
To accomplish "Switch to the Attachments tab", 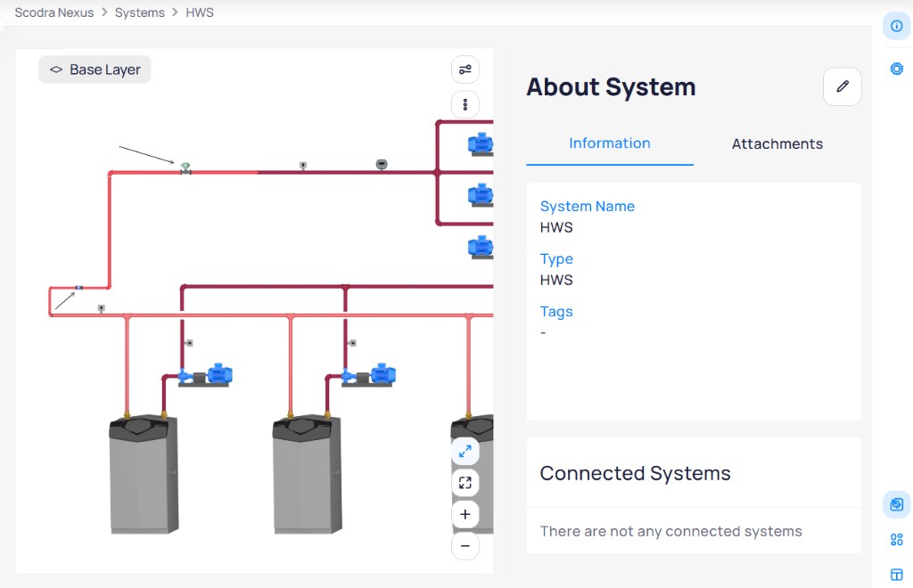I will (x=777, y=143).
